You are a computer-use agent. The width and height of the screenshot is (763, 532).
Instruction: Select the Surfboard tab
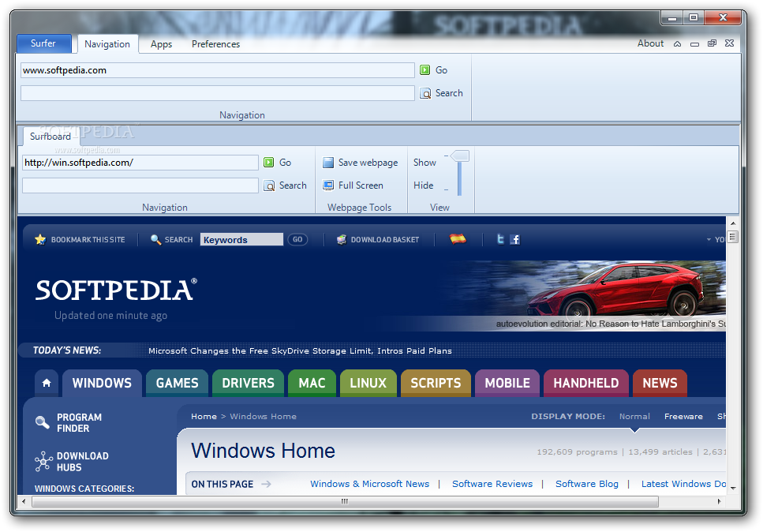pos(50,137)
